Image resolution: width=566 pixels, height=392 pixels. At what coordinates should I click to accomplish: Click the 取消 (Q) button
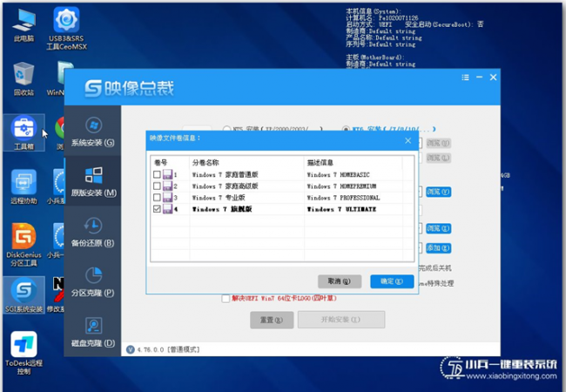pyautogui.click(x=340, y=281)
